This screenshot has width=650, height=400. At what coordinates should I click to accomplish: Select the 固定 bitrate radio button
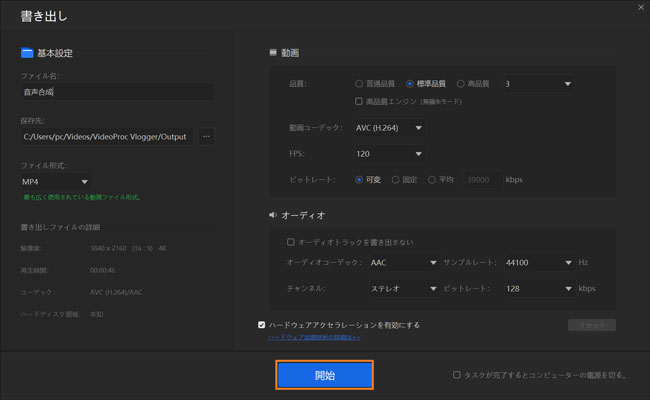[395, 179]
